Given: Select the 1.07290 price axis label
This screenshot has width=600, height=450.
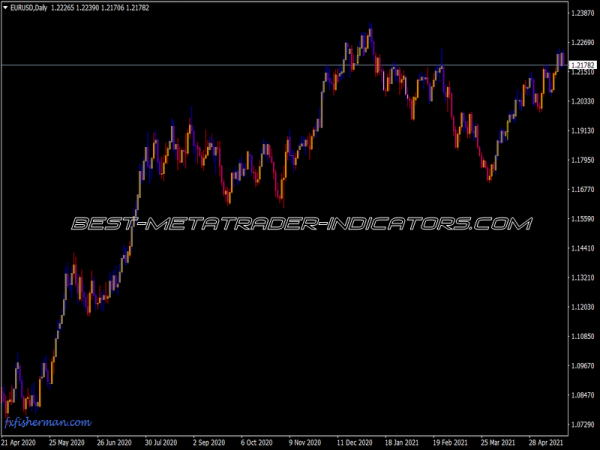Looking at the screenshot, I should click(581, 425).
